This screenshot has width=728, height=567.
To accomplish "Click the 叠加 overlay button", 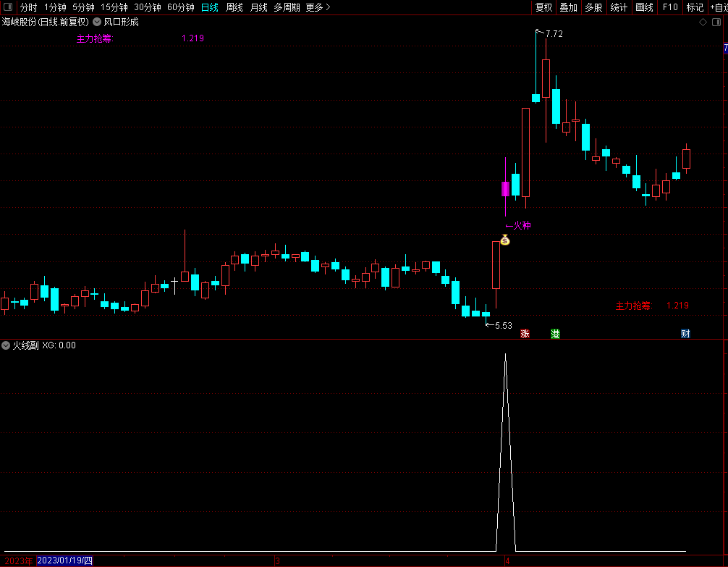I will (x=568, y=7).
